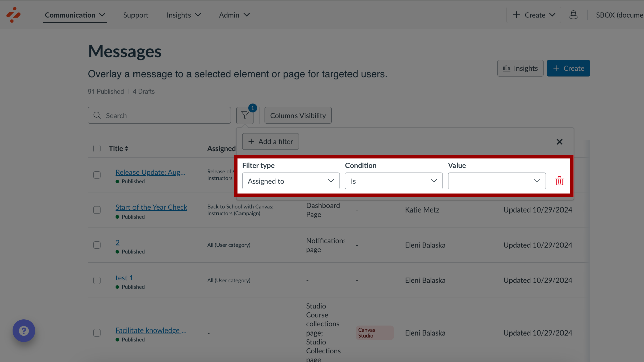Select checkbox for test 1
This screenshot has width=644, height=362.
pos(97,280)
